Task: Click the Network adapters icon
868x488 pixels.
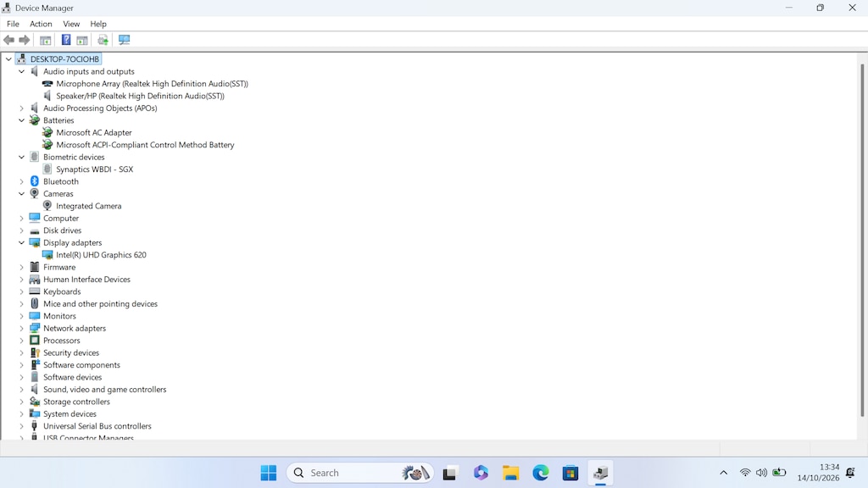Action: click(34, 328)
